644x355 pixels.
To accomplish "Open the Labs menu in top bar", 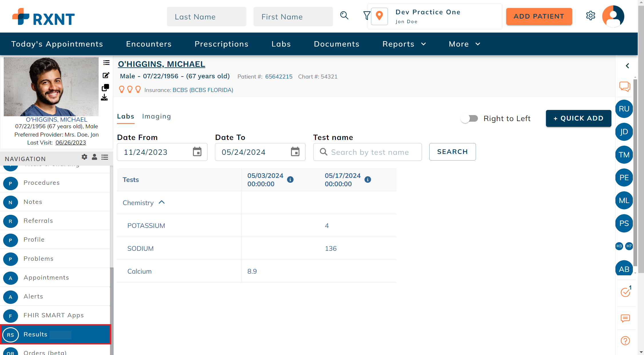I will click(x=281, y=44).
